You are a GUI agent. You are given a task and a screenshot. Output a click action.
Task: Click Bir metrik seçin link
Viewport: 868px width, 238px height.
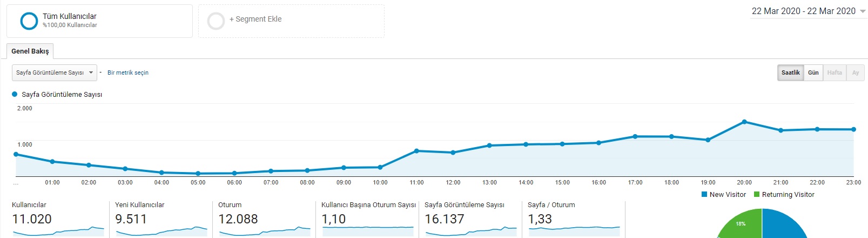[x=128, y=72]
